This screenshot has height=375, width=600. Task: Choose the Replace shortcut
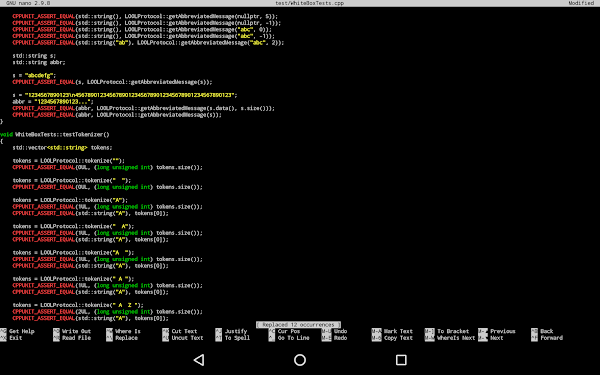(x=122, y=338)
